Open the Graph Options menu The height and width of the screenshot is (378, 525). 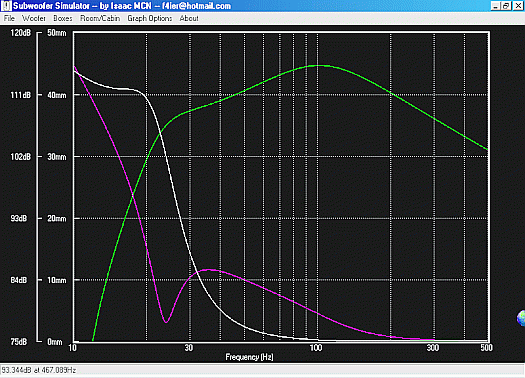pos(149,18)
